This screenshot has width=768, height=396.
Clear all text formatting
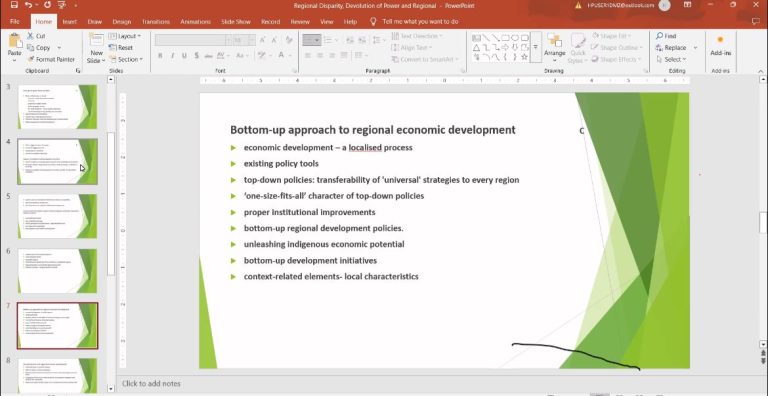click(289, 40)
